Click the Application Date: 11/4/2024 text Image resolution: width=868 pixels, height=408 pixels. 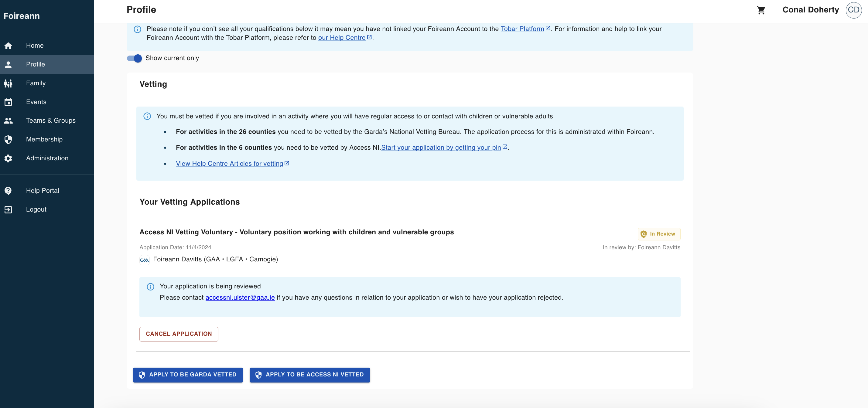175,247
